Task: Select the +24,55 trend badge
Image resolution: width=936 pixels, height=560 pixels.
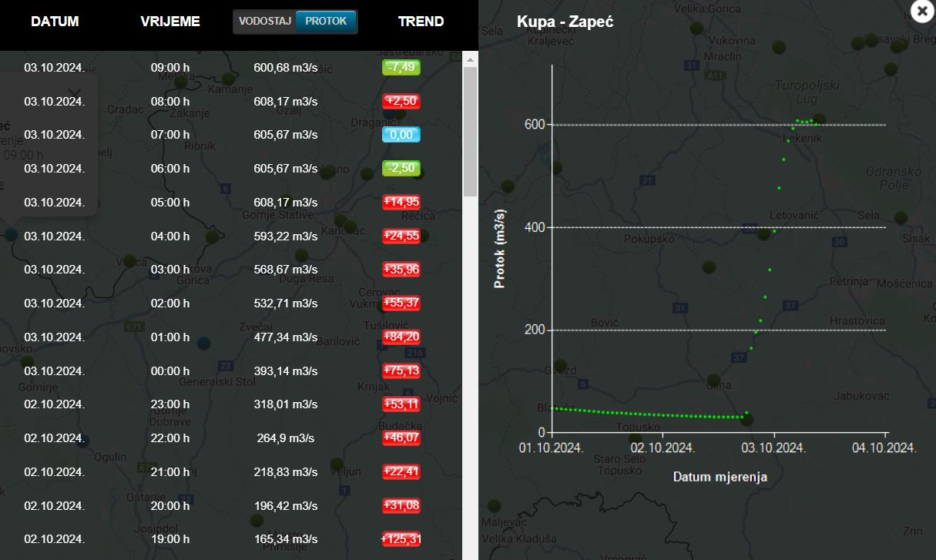Action: click(x=401, y=236)
